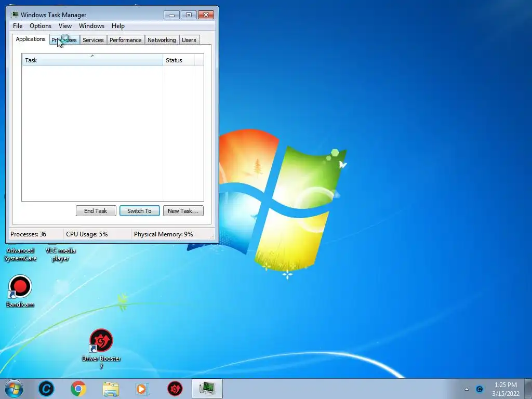
Task: Sort by the Task column header
Action: [x=92, y=60]
